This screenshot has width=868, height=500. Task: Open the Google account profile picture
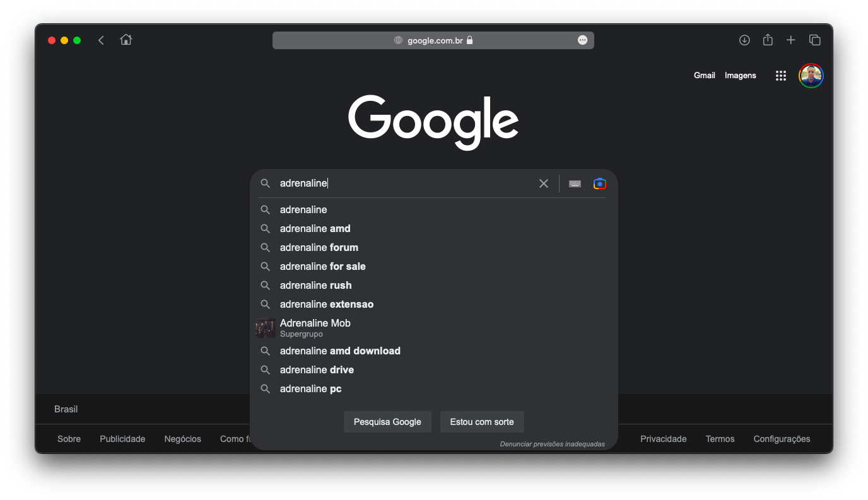tap(811, 76)
